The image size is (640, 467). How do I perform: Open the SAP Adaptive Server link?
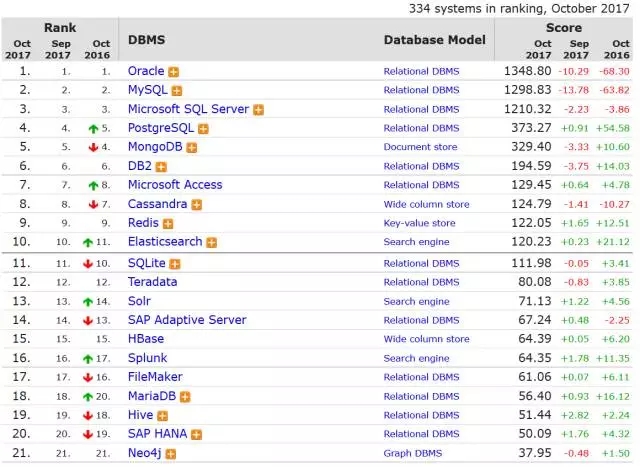coord(187,320)
